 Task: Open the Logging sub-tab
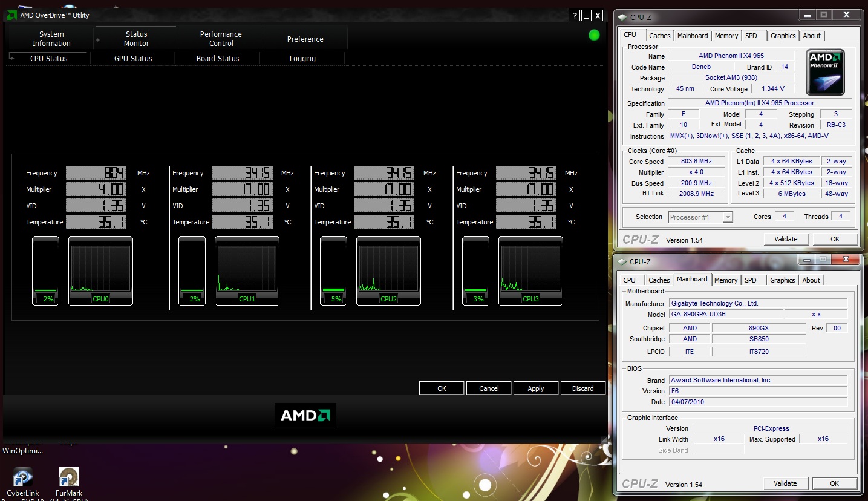point(302,59)
